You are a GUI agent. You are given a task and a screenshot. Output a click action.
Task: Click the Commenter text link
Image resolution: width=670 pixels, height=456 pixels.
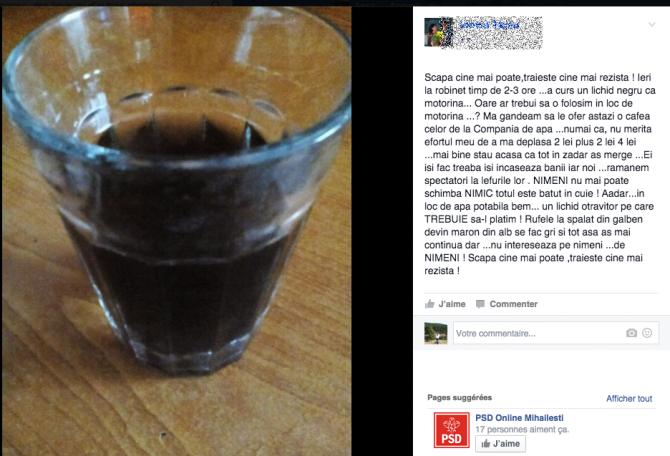[513, 304]
